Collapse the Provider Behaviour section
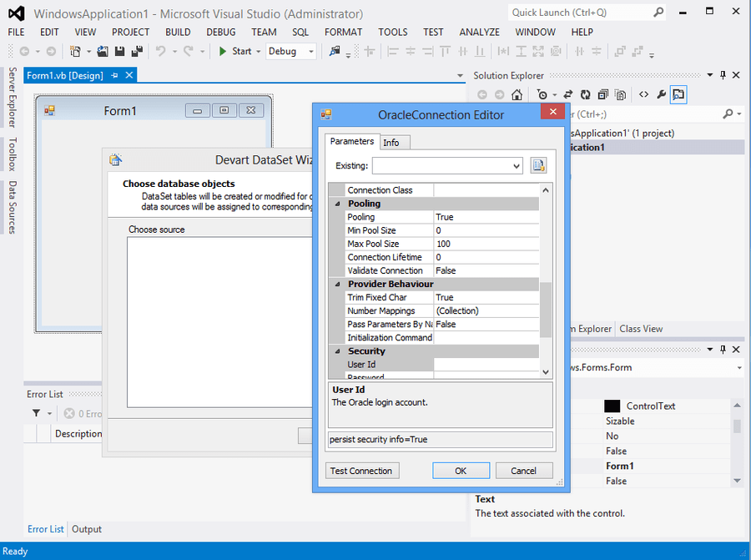The height and width of the screenshot is (560, 751). tap(339, 284)
